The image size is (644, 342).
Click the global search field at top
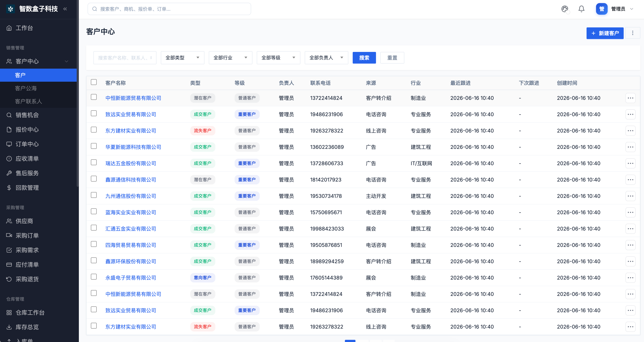pos(169,9)
